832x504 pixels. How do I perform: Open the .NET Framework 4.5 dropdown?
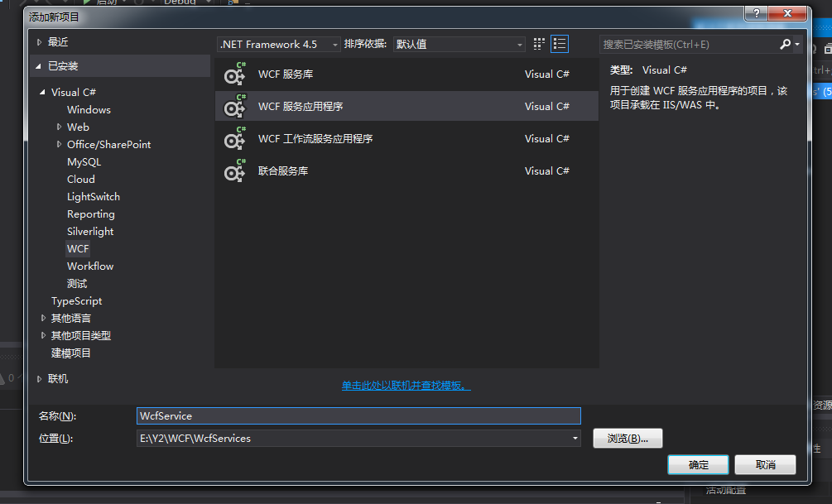[278, 44]
